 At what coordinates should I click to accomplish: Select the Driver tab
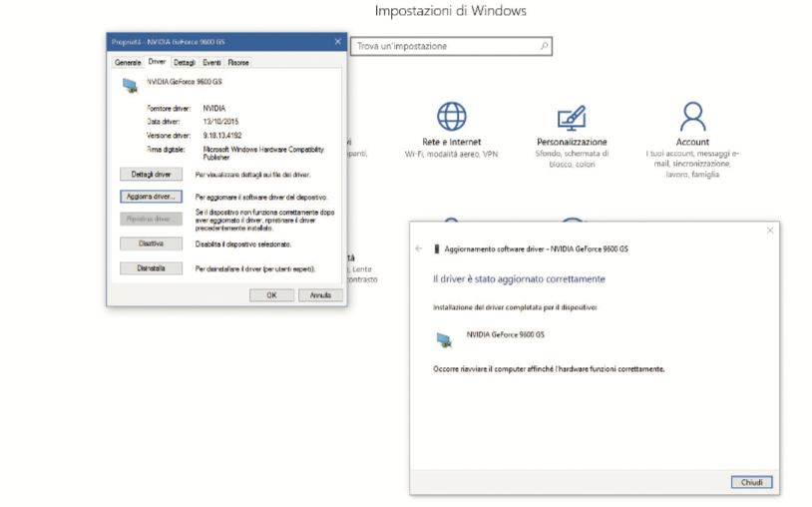157,62
